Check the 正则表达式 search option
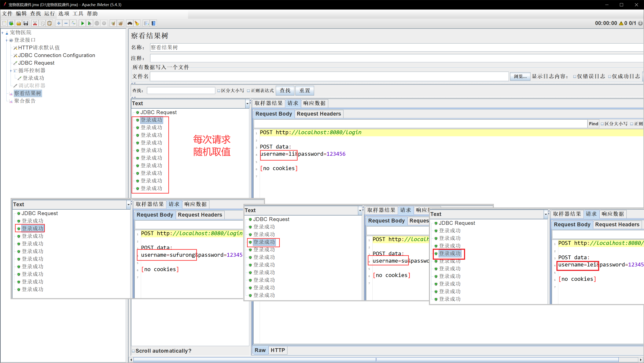Viewport: 644px width, 363px height. 248,91
